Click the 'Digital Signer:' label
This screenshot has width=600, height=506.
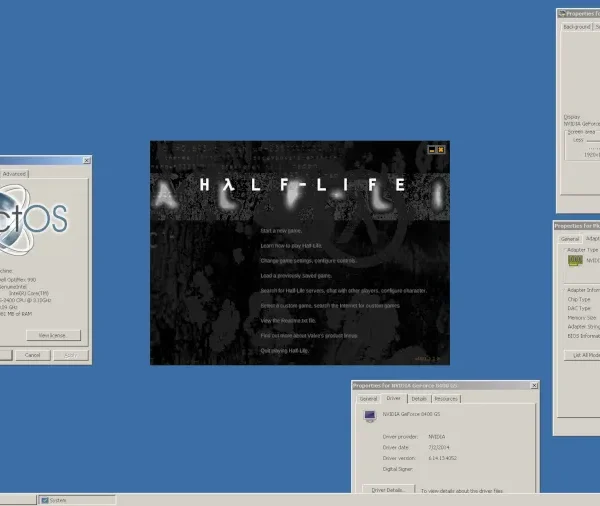coord(398,469)
